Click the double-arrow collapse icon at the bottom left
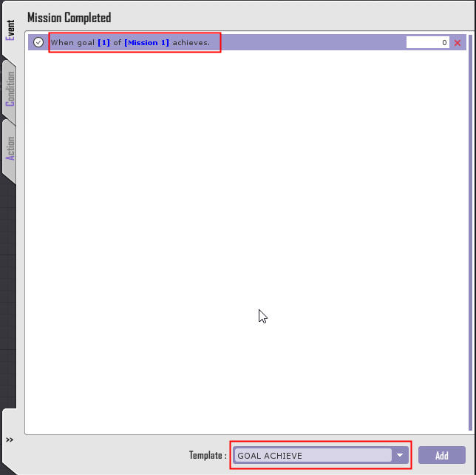This screenshot has width=476, height=475. point(10,439)
